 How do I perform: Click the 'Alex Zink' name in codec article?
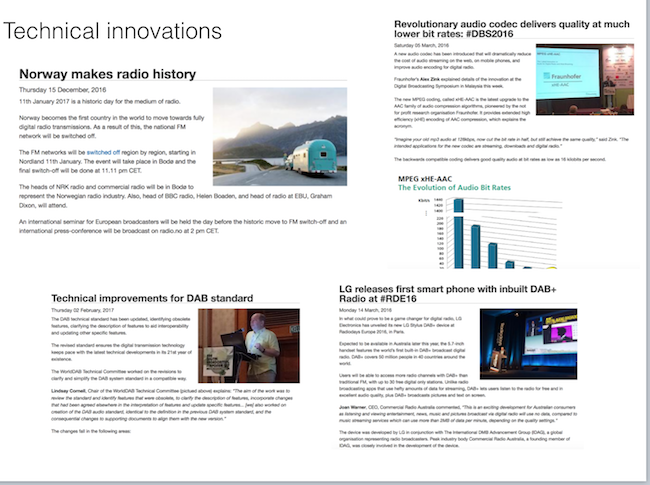pyautogui.click(x=429, y=79)
